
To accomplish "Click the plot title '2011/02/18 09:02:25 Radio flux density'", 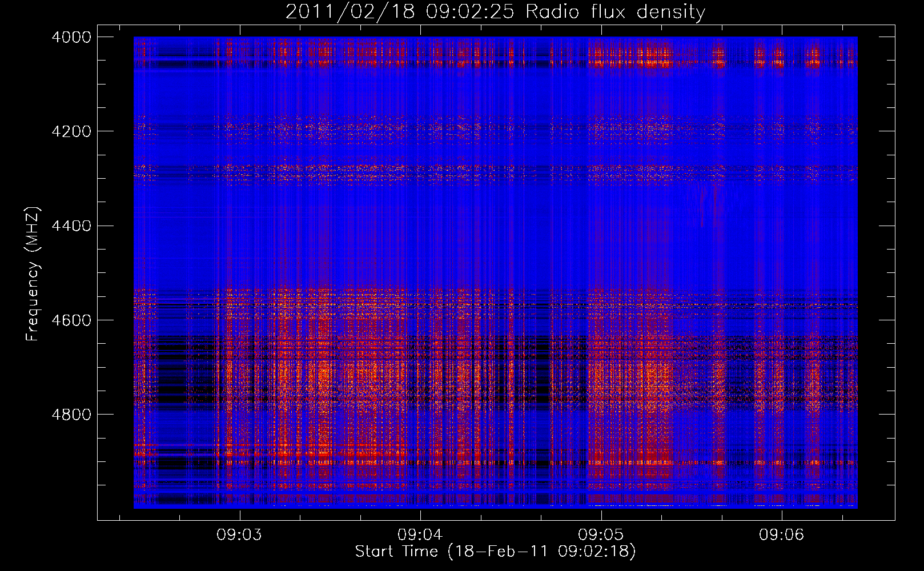I will (x=495, y=11).
